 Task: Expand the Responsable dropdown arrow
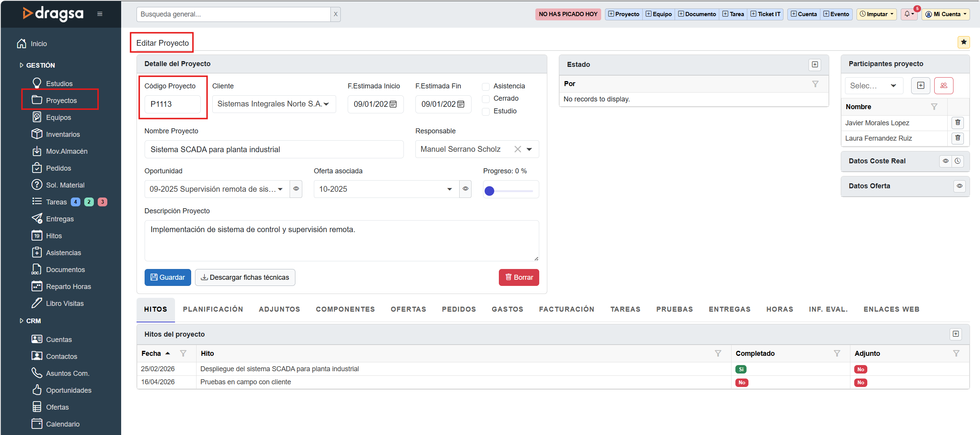pyautogui.click(x=529, y=149)
